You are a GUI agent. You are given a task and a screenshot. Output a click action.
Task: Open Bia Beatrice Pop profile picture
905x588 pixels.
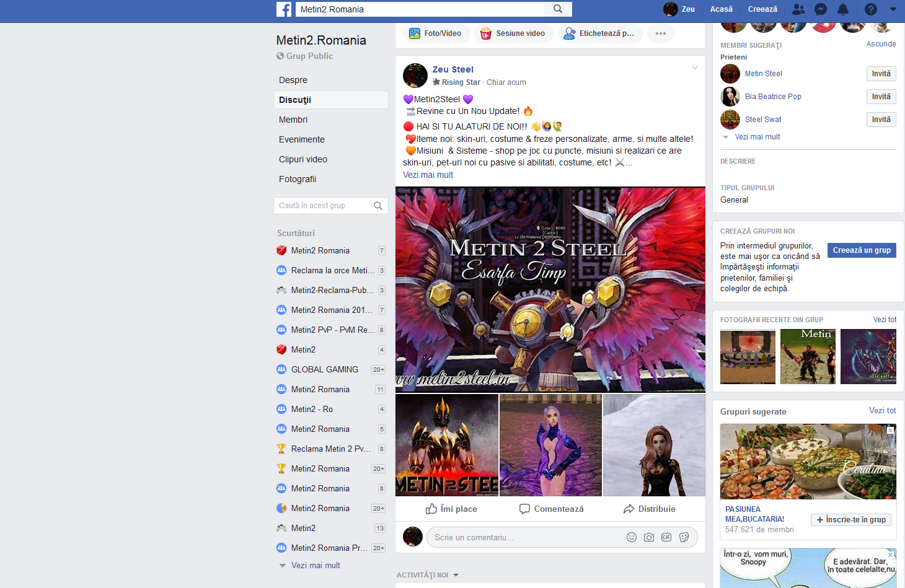tap(730, 97)
